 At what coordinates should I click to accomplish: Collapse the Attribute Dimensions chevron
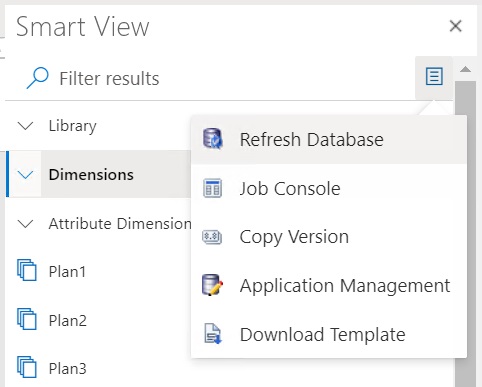point(25,224)
